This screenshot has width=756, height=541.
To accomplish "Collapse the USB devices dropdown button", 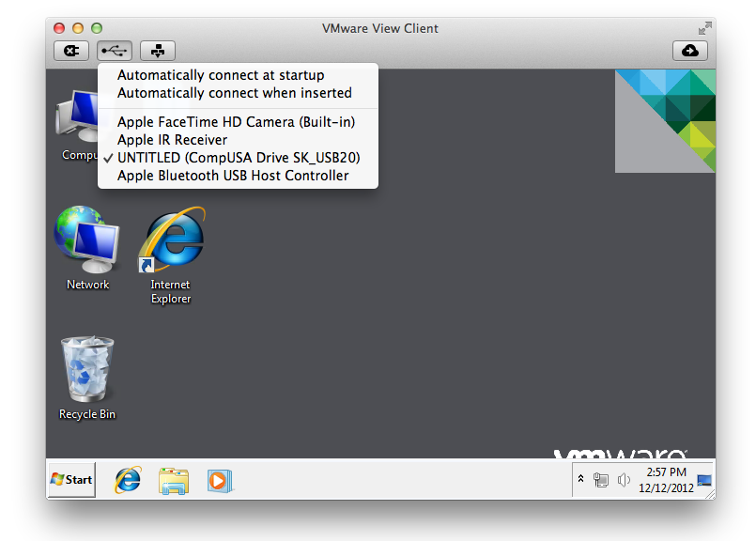I will (x=115, y=51).
